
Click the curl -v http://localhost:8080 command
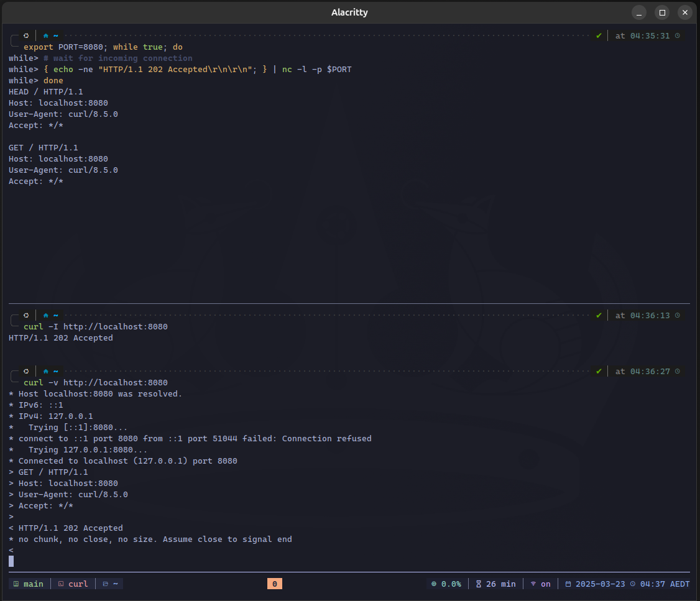(96, 382)
